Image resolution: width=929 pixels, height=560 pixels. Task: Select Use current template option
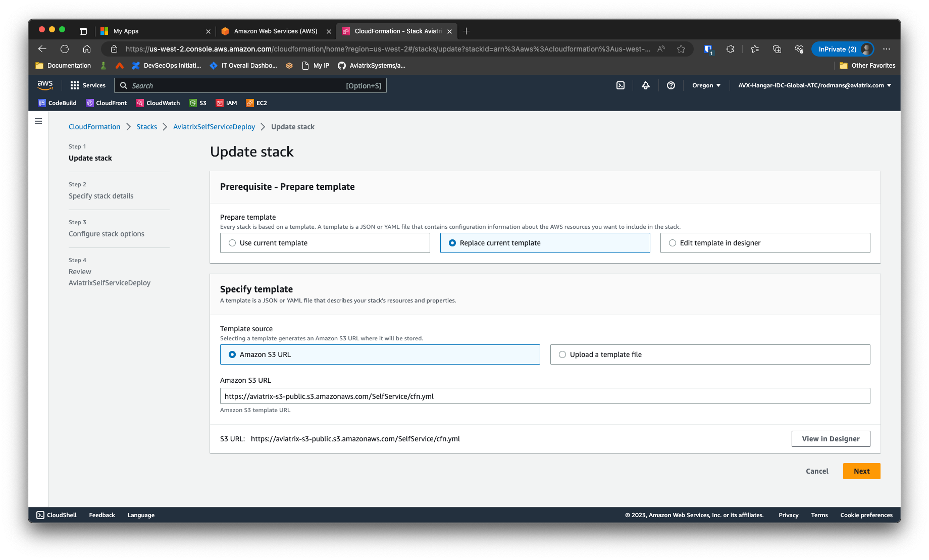325,243
